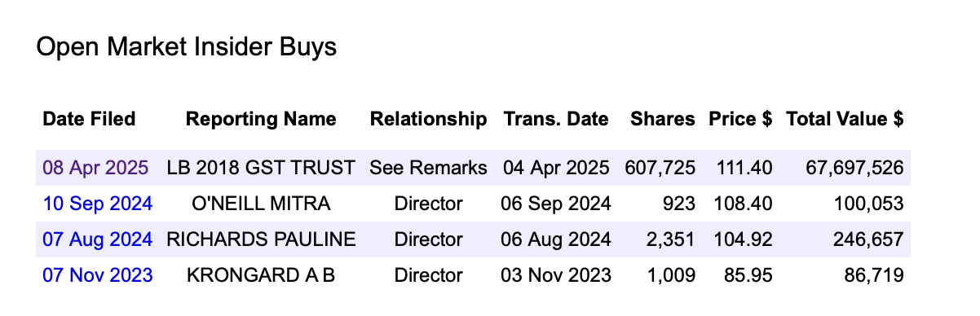Screen dimensions: 980x316
Task: Select the LB 2018 GST TRUST name cell
Action: tap(261, 168)
